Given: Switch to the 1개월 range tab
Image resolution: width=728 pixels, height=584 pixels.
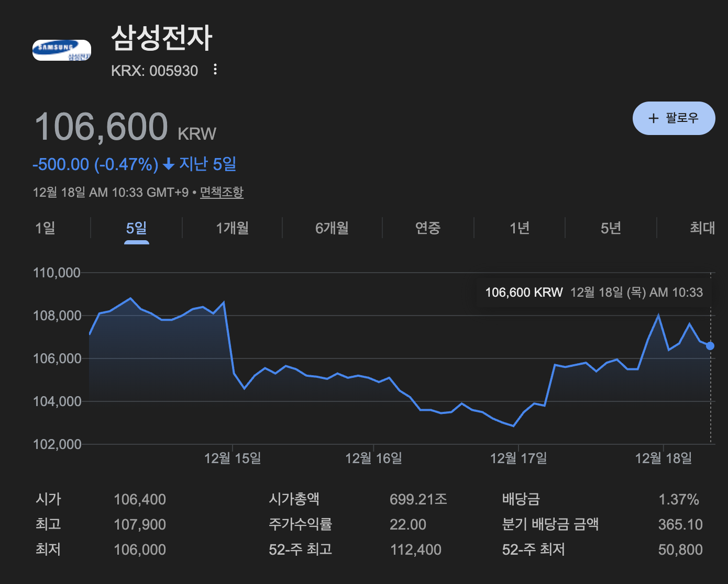Looking at the screenshot, I should 233,228.
